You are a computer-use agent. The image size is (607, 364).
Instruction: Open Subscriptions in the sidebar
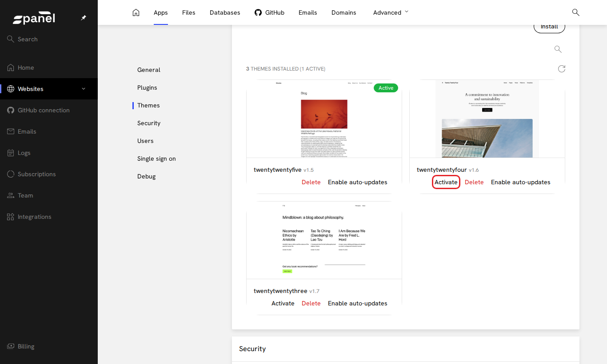coord(49,174)
